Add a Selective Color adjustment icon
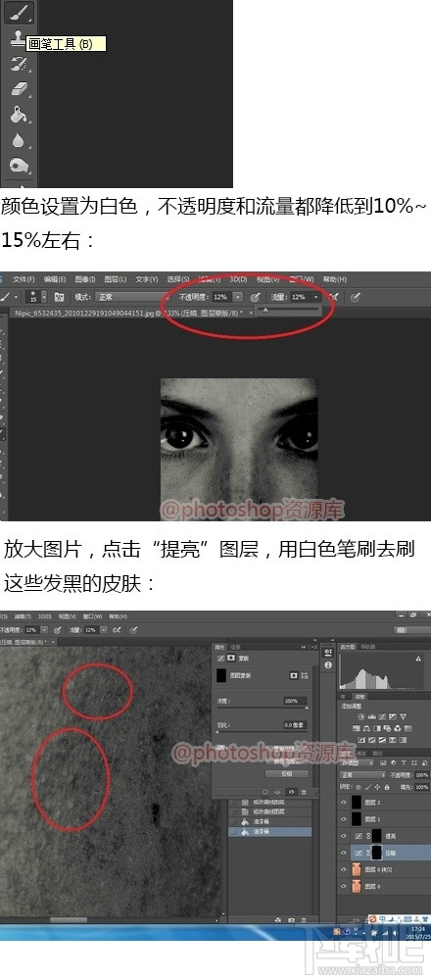431x980 pixels. [x=392, y=740]
